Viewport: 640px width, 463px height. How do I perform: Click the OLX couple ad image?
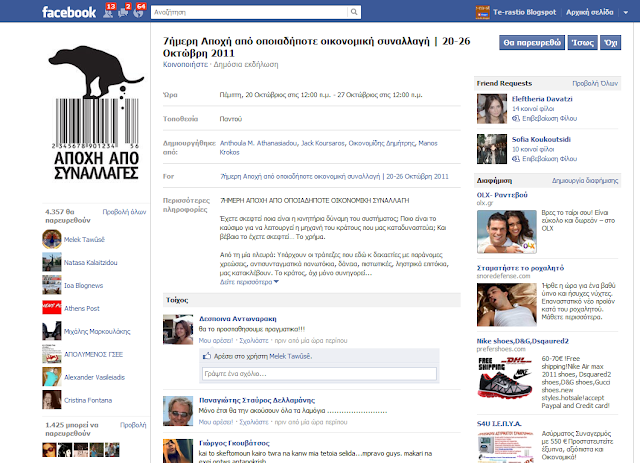[507, 232]
